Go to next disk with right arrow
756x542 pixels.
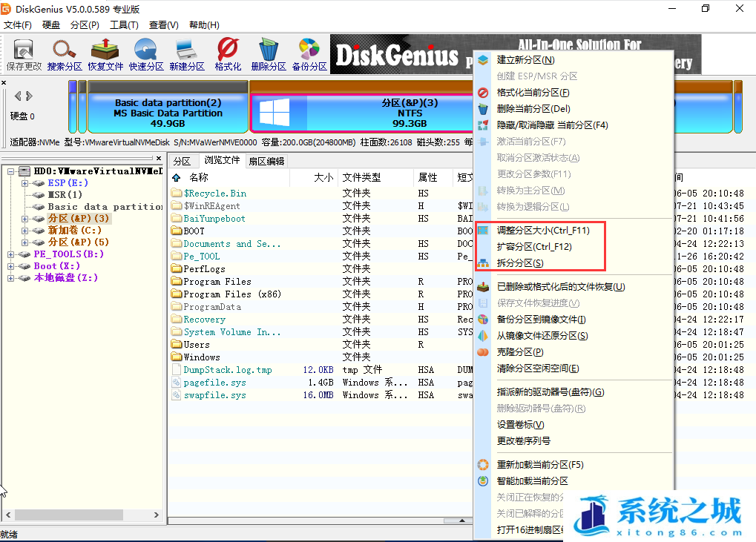tap(30, 96)
